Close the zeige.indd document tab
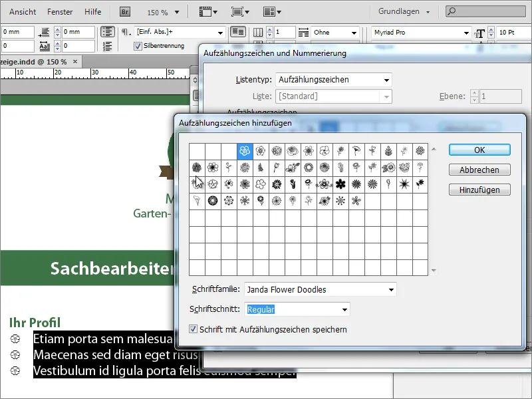Image resolution: width=532 pixels, height=399 pixels. (x=75, y=61)
